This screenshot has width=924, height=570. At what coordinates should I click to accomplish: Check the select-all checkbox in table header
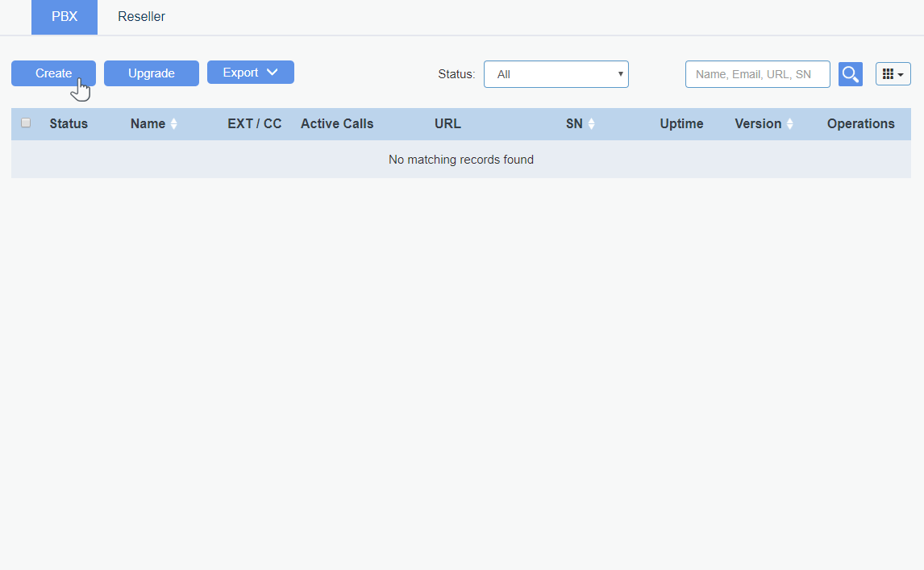(25, 123)
